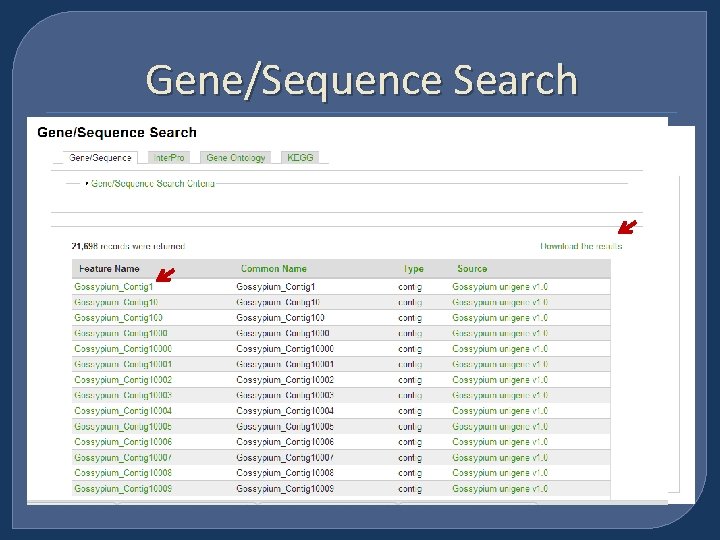The image size is (720, 540).
Task: Select common name text Gossypium_Contig10006
Action: [x=285, y=442]
